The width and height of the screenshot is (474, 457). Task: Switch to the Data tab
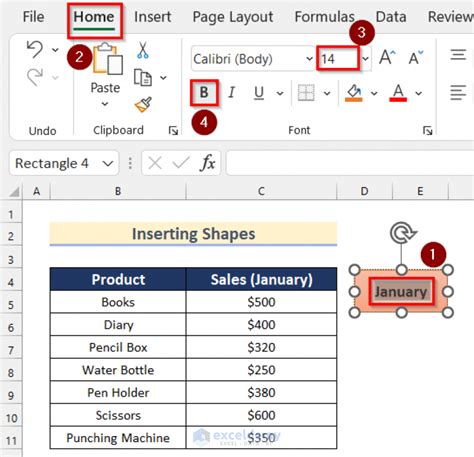coord(391,17)
